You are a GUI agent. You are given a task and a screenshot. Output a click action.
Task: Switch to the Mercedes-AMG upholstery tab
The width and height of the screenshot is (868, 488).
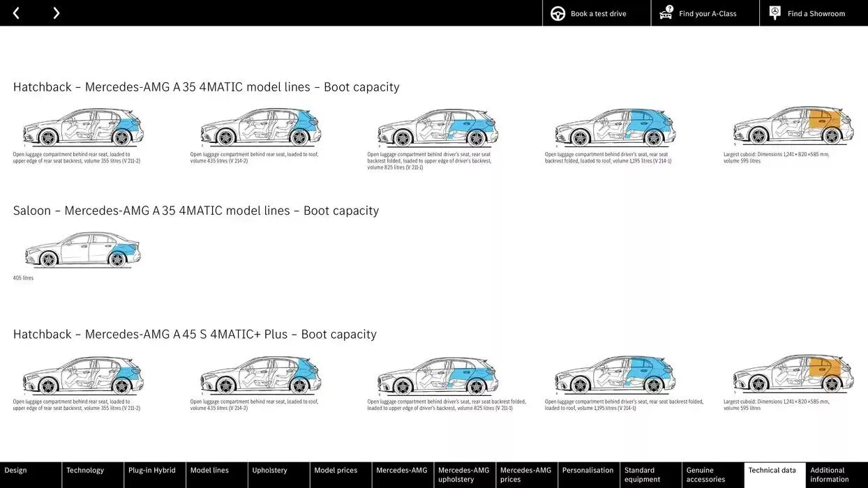click(x=463, y=475)
